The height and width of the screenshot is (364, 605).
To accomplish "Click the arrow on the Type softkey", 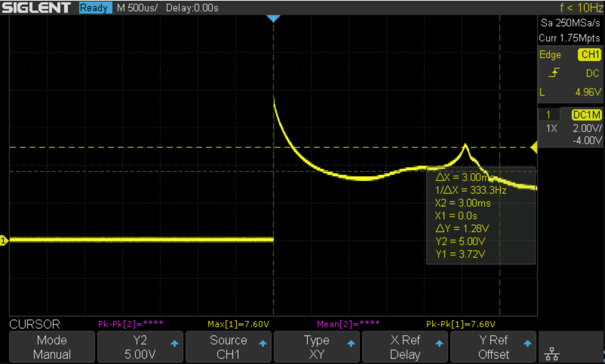I will (351, 343).
